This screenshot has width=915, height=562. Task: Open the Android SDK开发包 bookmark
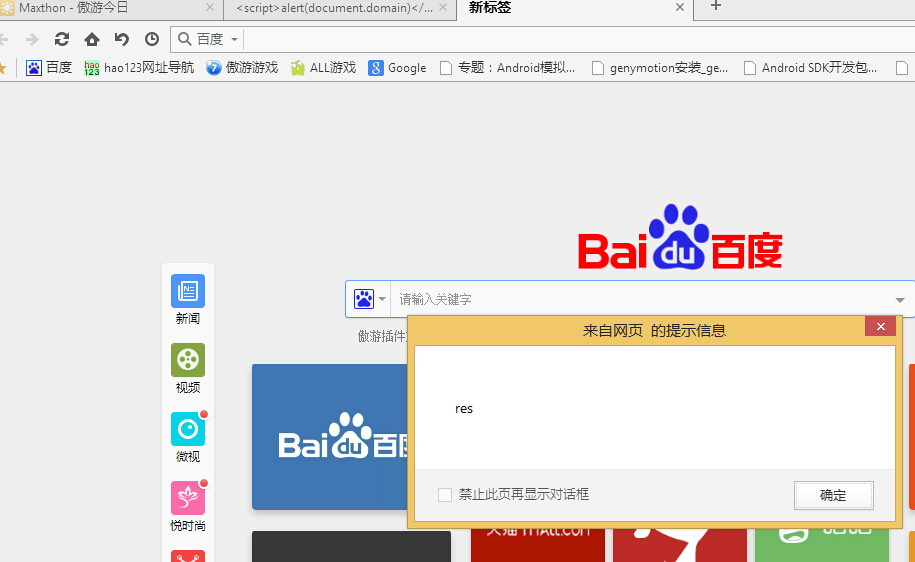pos(811,68)
